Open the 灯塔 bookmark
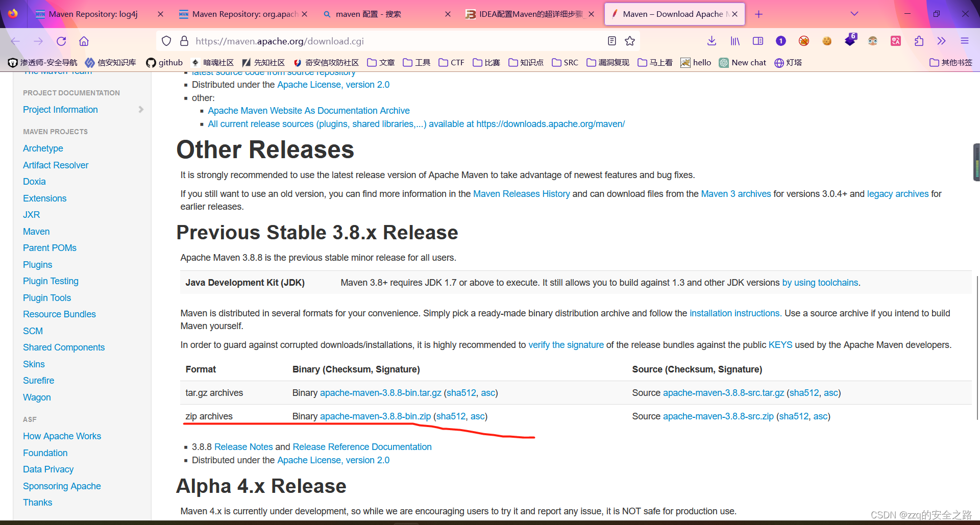 pos(789,63)
